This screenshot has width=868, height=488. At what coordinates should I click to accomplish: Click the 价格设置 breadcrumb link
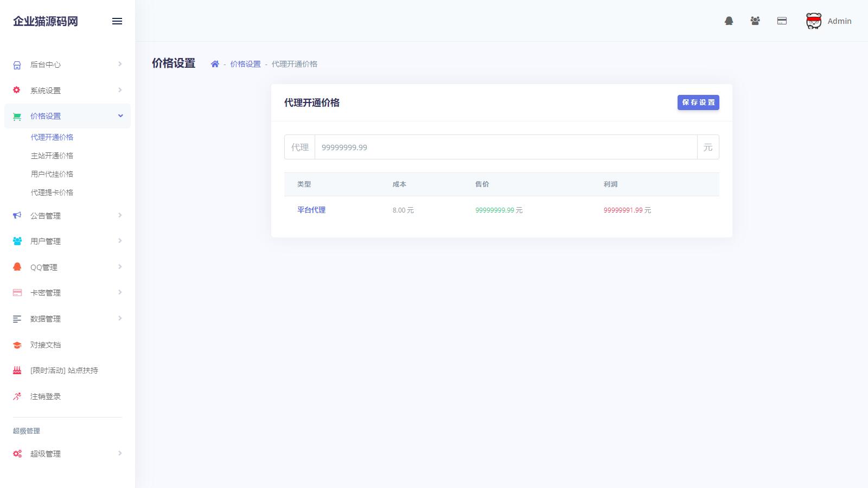[x=245, y=64]
